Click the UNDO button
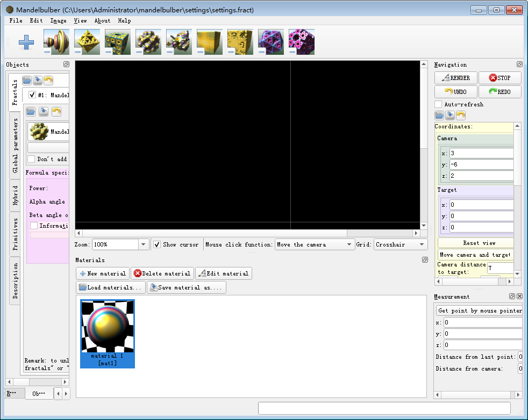 tap(456, 91)
